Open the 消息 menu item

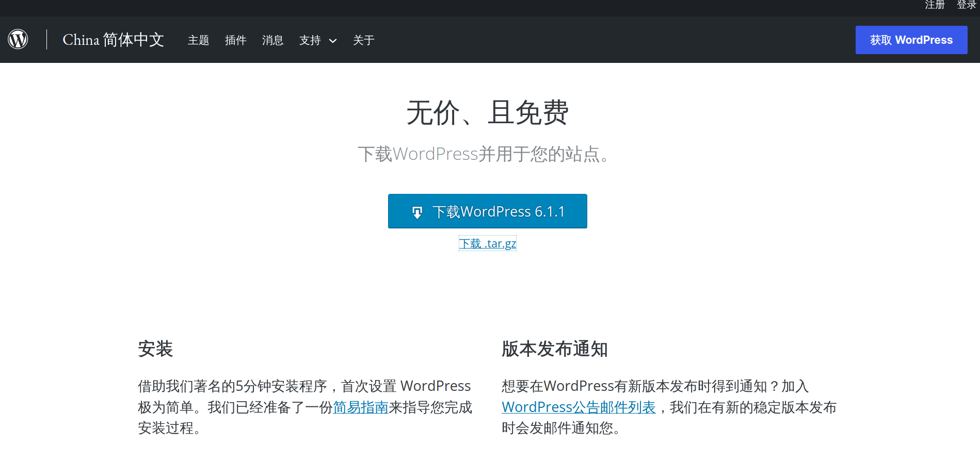(x=272, y=40)
